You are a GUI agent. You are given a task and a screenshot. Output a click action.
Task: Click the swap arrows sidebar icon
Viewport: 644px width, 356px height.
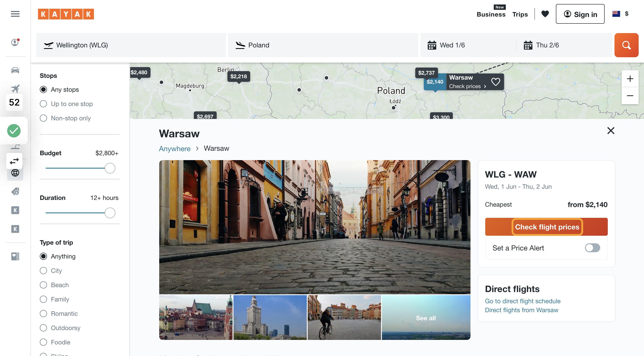click(x=14, y=161)
